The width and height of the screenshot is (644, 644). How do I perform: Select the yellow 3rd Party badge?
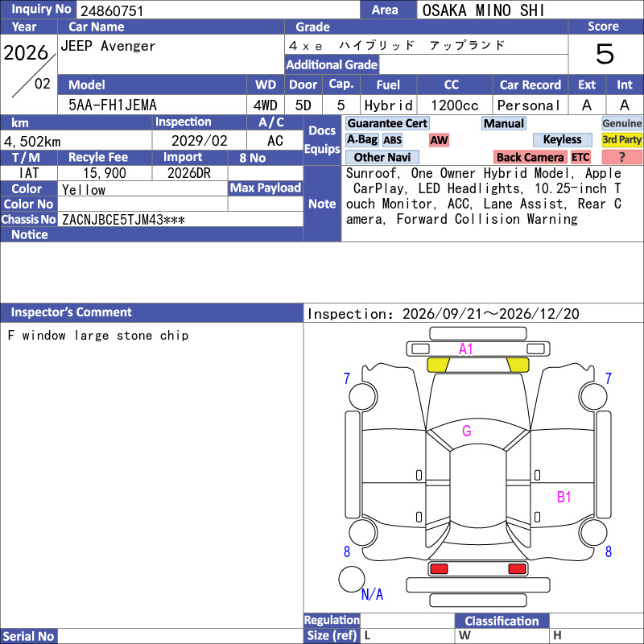pyautogui.click(x=621, y=139)
